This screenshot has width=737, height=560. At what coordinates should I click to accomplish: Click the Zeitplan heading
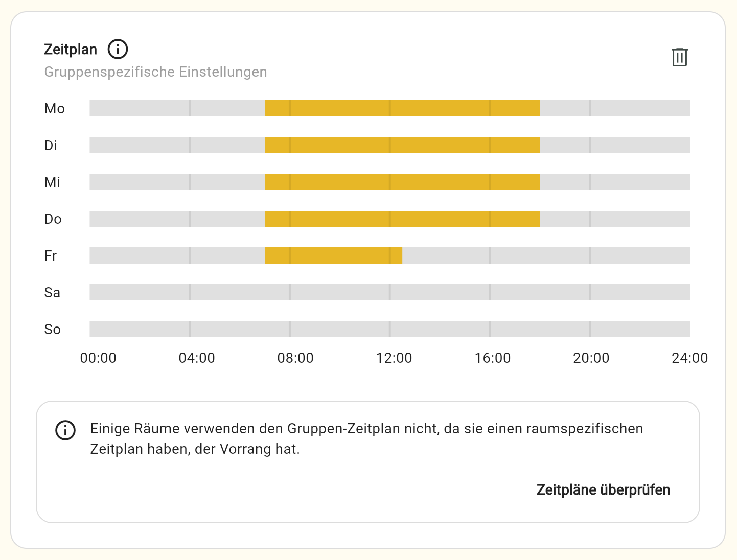click(x=71, y=50)
